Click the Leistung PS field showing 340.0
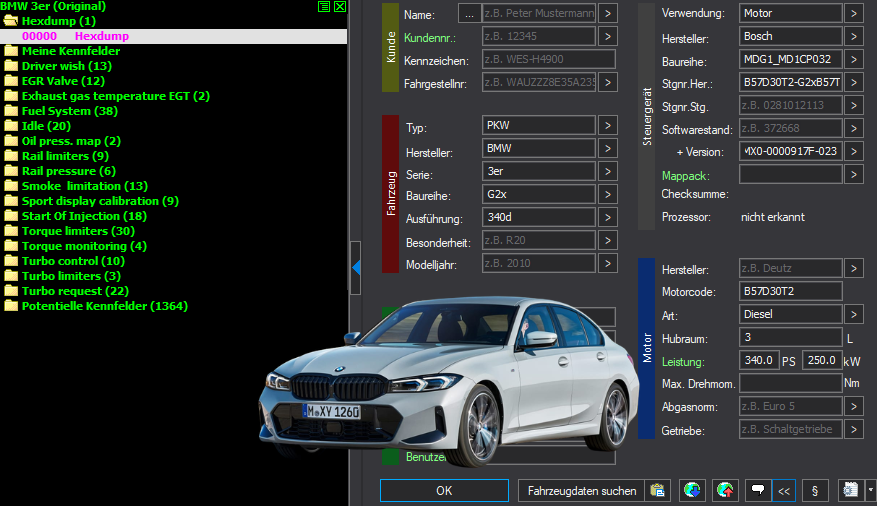Screen dimensions: 877x506 [x=759, y=360]
